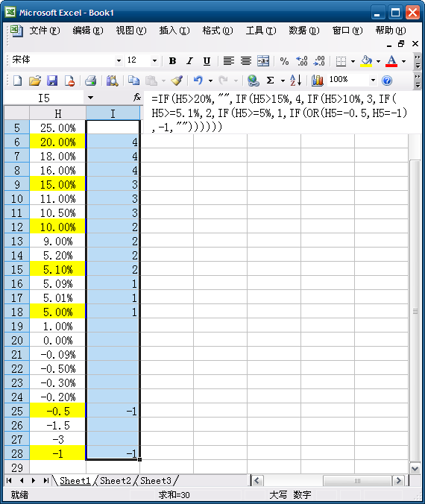Click the Sort Ascending A-Z icon
This screenshot has height=504, width=425.
click(295, 81)
